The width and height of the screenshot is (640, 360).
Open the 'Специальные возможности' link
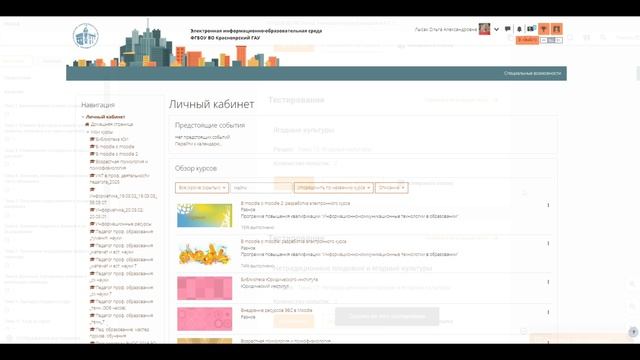pos(532,73)
